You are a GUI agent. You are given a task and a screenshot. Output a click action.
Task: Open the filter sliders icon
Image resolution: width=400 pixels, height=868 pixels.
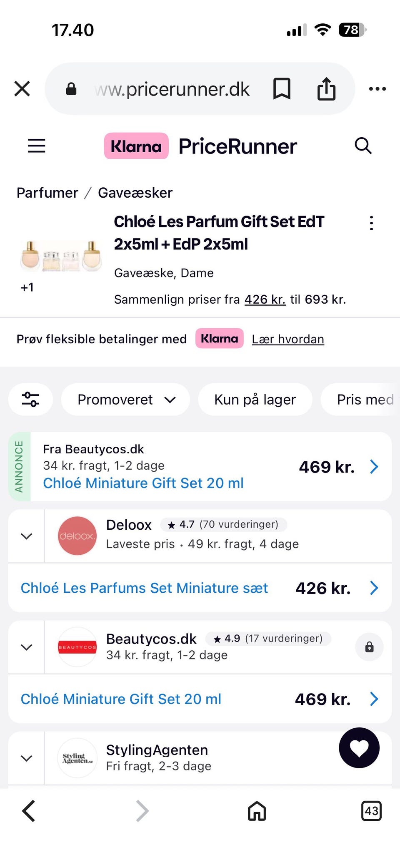tap(30, 400)
